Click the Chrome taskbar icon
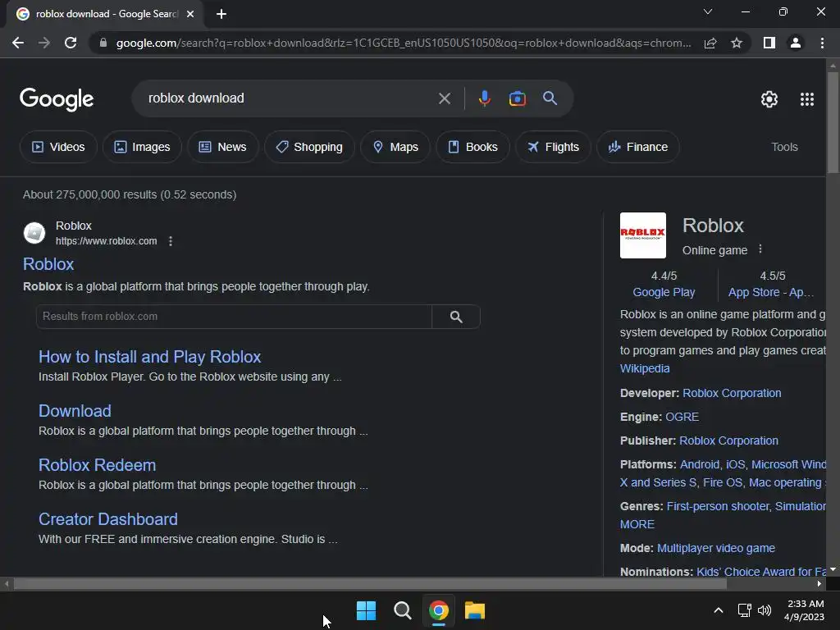840x630 pixels. (438, 610)
